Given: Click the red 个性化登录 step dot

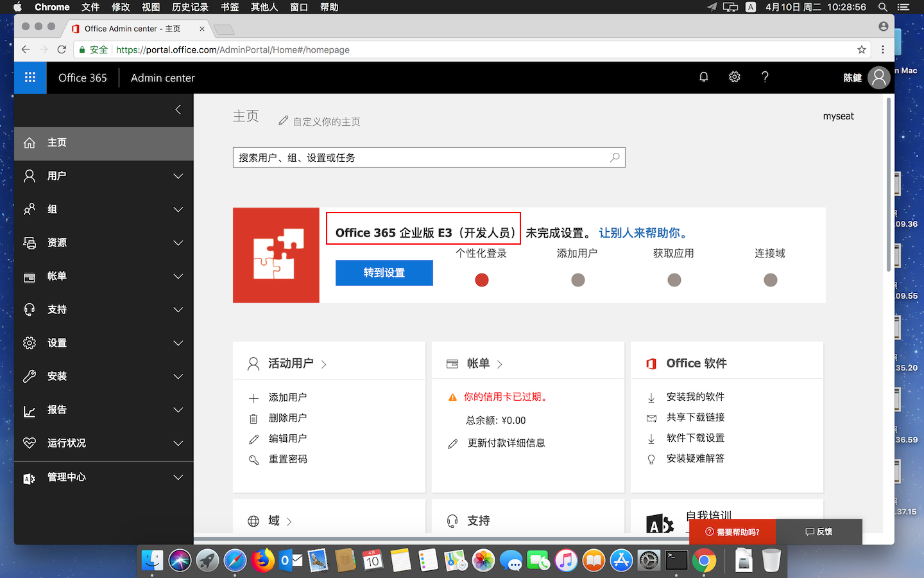Looking at the screenshot, I should tap(482, 280).
